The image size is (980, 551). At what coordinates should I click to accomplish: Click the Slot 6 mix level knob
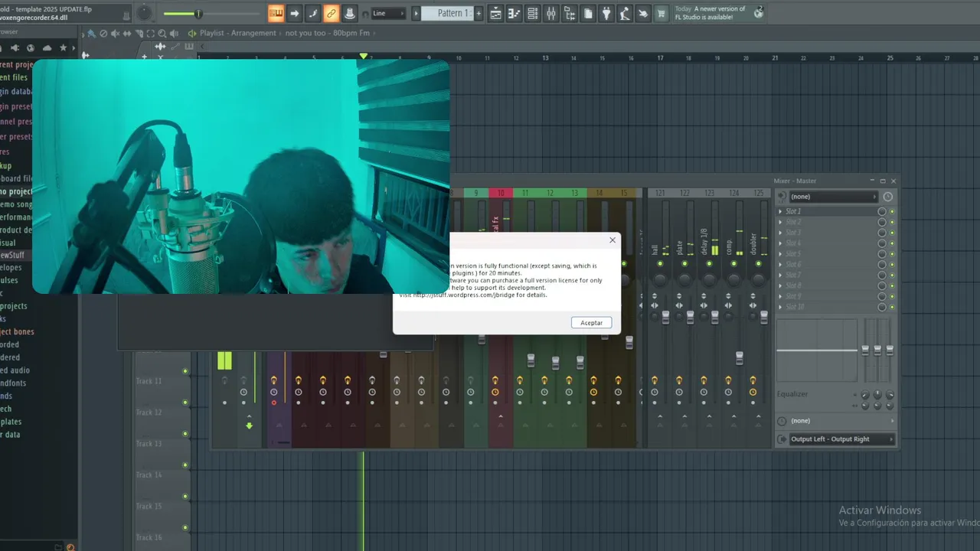[x=882, y=265]
